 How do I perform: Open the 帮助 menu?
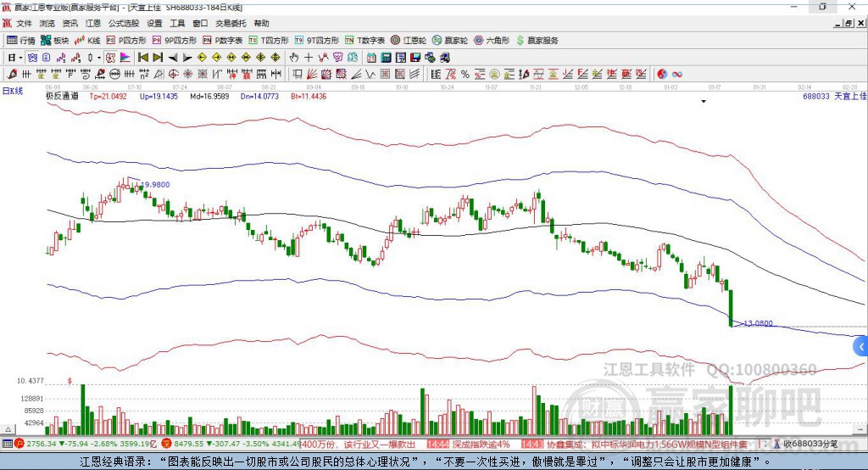[x=261, y=23]
